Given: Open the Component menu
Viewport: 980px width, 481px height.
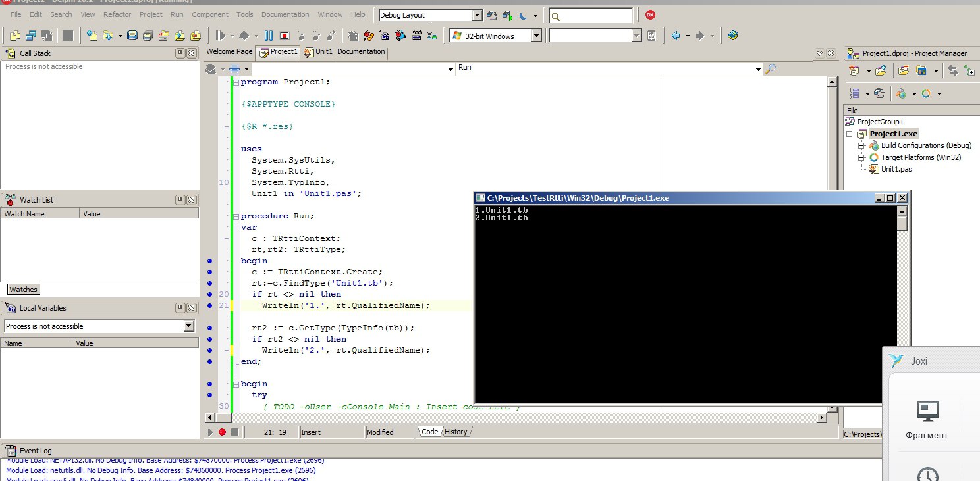Looking at the screenshot, I should pyautogui.click(x=210, y=14).
